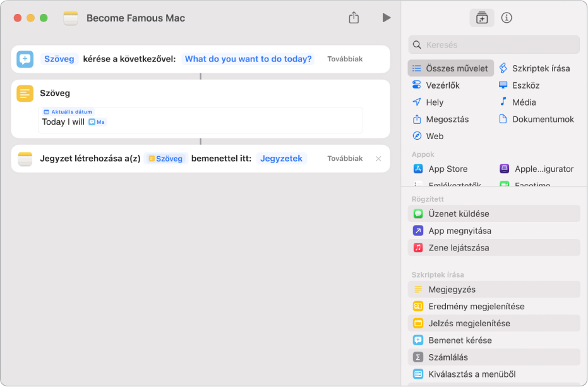Remove the Jegyzet létrehozása action
The height and width of the screenshot is (387, 588).
click(378, 159)
